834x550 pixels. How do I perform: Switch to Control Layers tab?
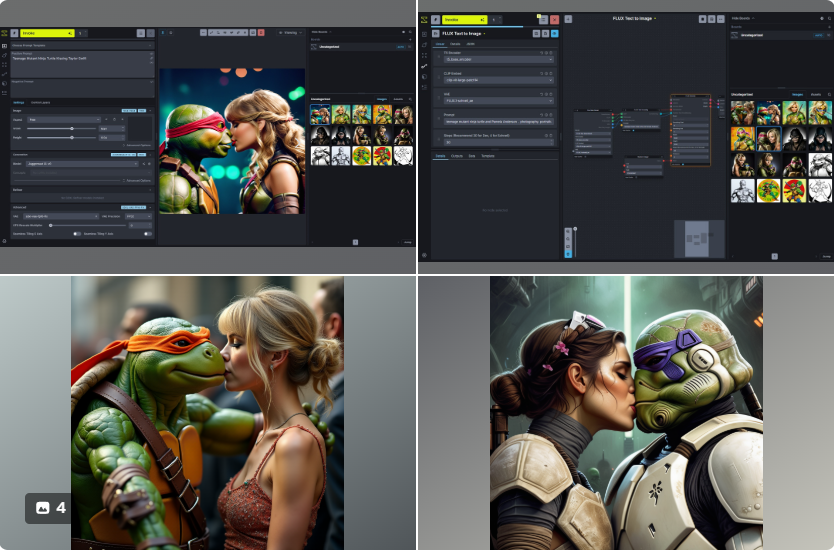click(x=40, y=103)
